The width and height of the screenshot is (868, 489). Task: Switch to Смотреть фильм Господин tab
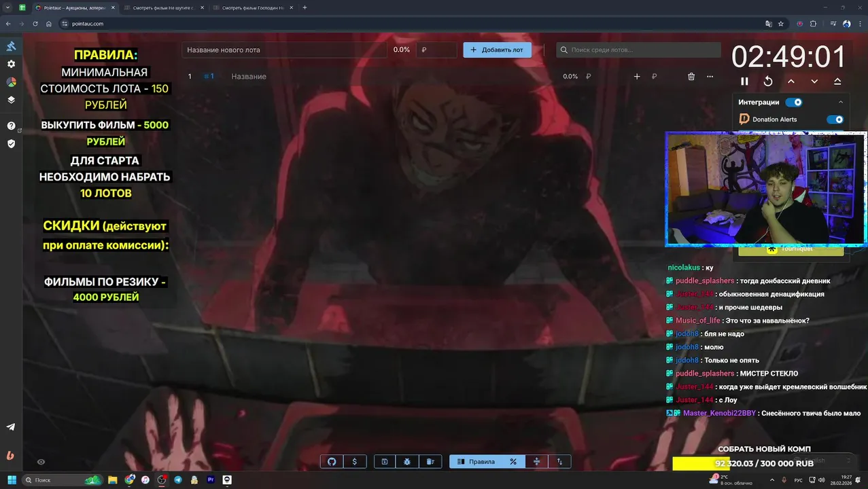click(x=253, y=7)
